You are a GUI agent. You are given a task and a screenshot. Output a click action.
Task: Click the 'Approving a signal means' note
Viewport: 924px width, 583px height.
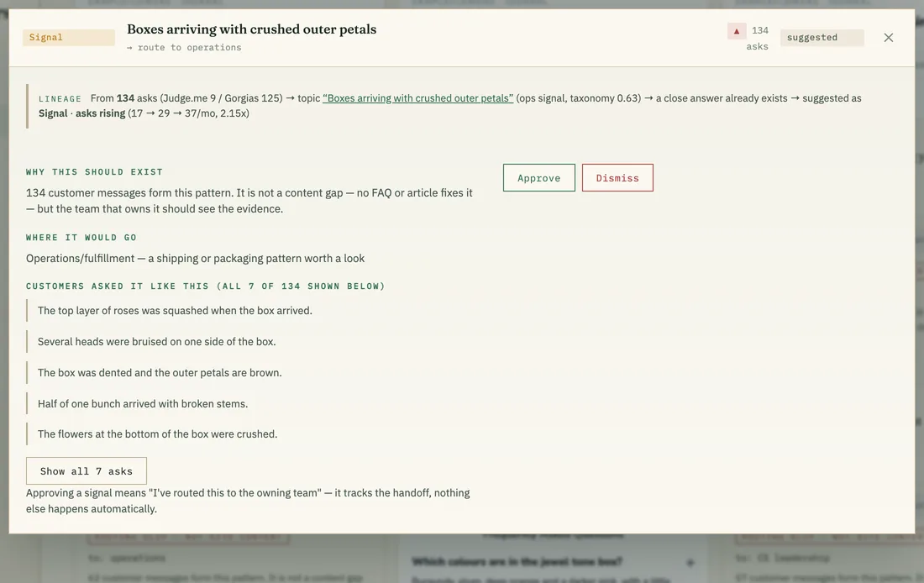pos(248,501)
